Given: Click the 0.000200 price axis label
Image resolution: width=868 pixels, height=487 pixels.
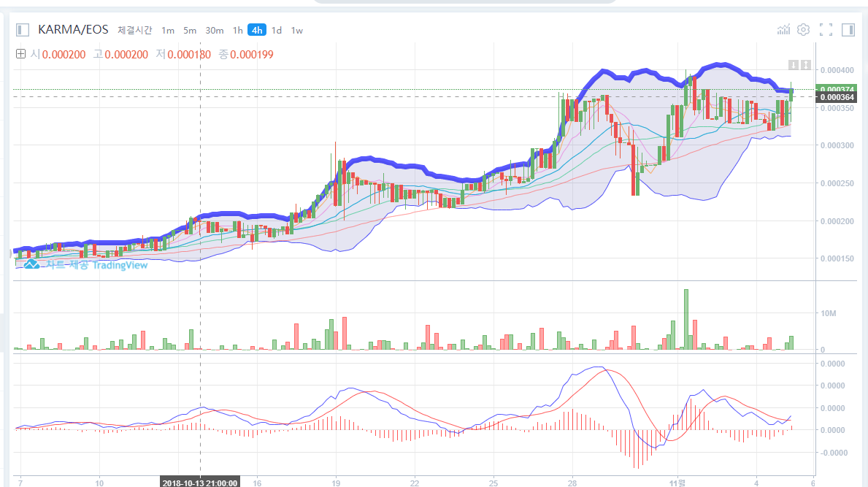Looking at the screenshot, I should pyautogui.click(x=837, y=221).
